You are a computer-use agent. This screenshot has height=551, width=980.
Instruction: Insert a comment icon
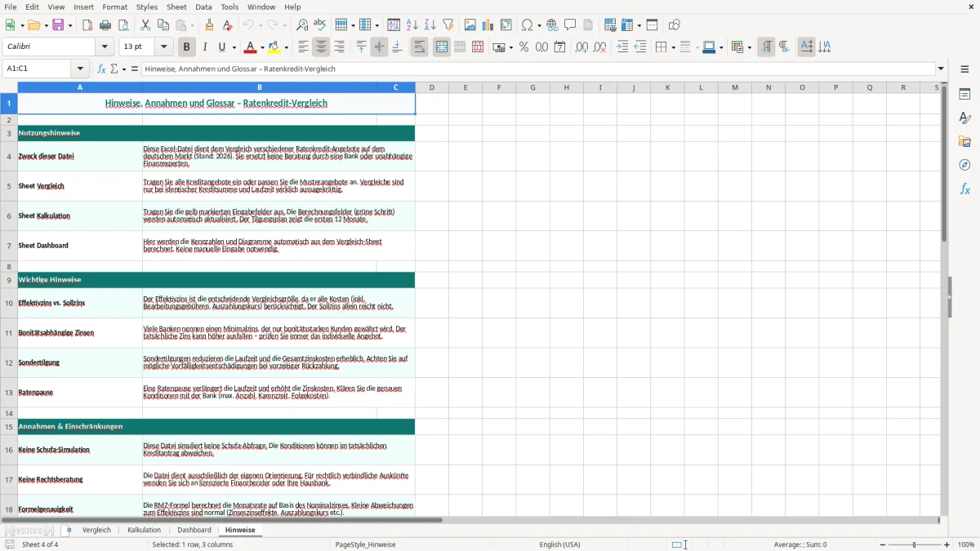pyautogui.click(x=570, y=25)
